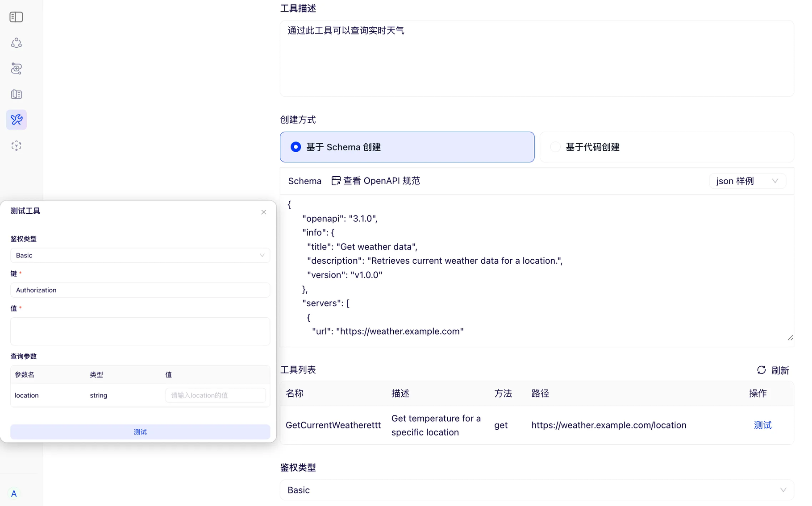
Task: Open the model cube icon in sidebar
Action: pyautogui.click(x=17, y=146)
